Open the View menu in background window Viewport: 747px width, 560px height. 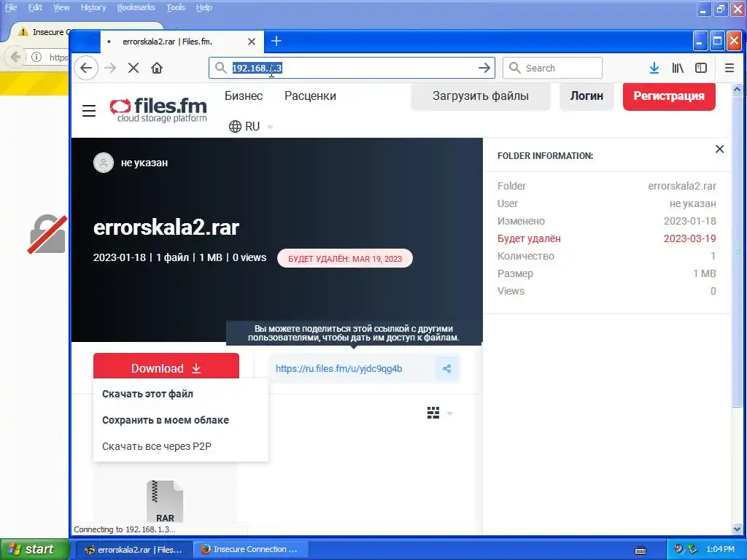tap(61, 7)
